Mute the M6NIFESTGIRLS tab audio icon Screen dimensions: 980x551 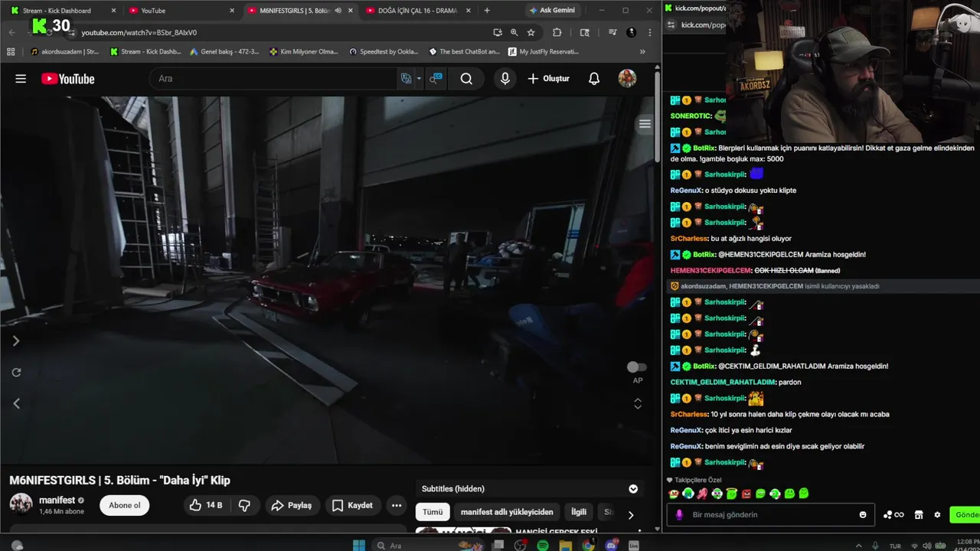pyautogui.click(x=338, y=11)
